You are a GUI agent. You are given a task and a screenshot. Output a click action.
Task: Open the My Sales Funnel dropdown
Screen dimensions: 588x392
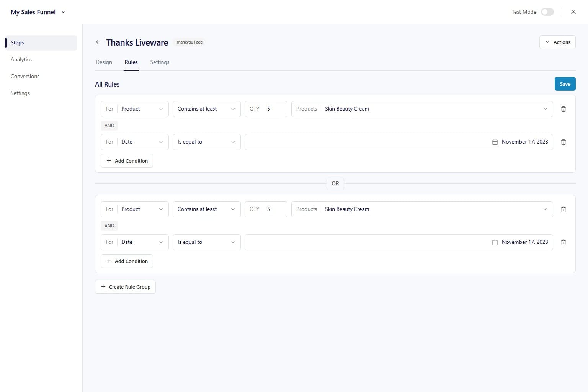[38, 12]
